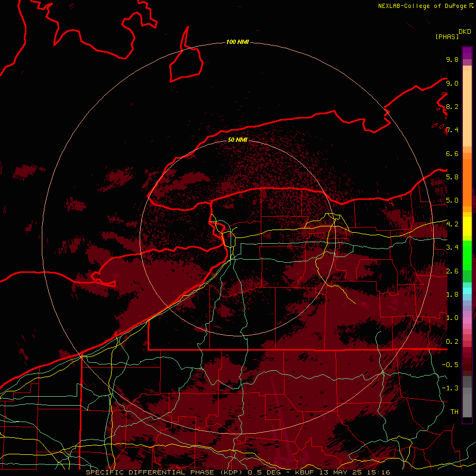
Task: Click the NEXLAB-College of DuPage credit text
Action: (x=422, y=6)
